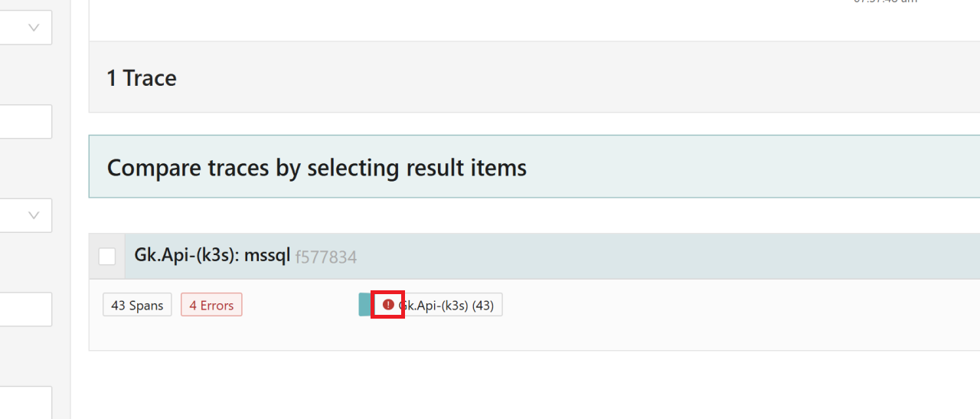Viewport: 980px width, 419px height.
Task: Click the 4 Errors badge
Action: click(211, 305)
